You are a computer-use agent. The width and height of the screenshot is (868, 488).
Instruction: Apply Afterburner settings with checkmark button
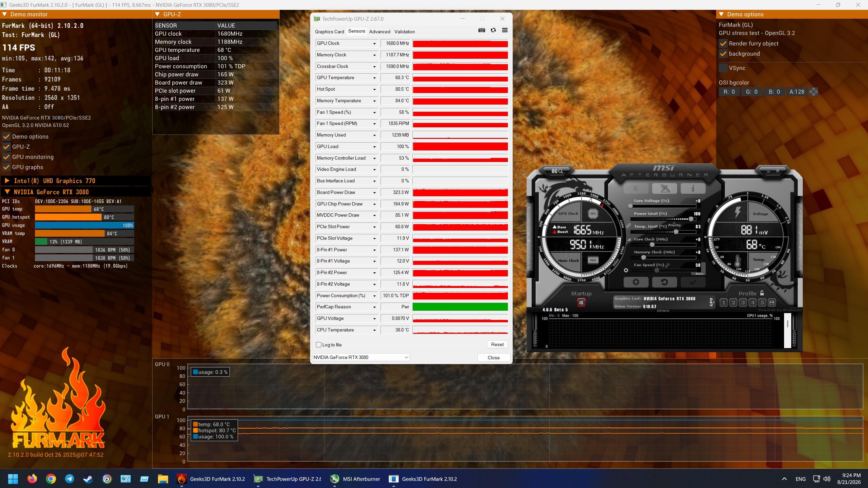[x=693, y=282]
